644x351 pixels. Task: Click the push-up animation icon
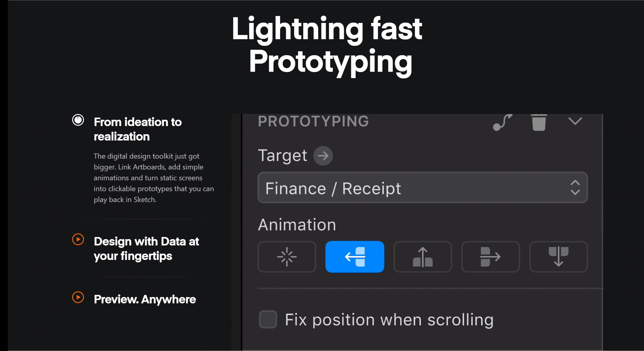coord(422,257)
